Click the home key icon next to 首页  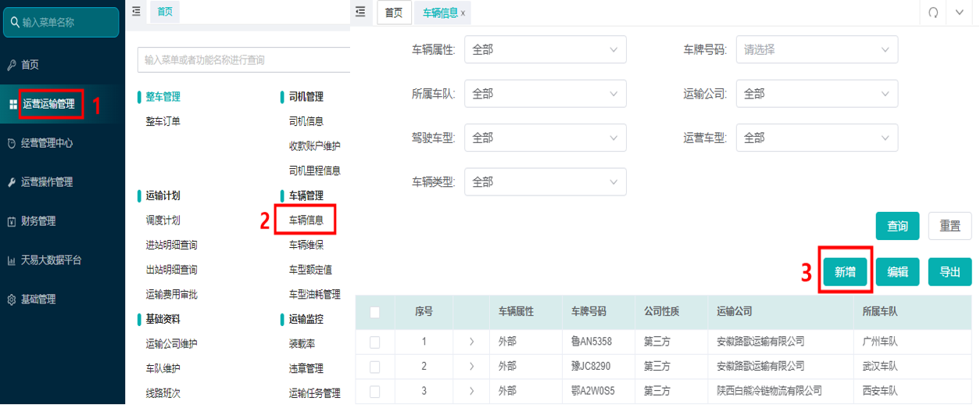[12, 65]
